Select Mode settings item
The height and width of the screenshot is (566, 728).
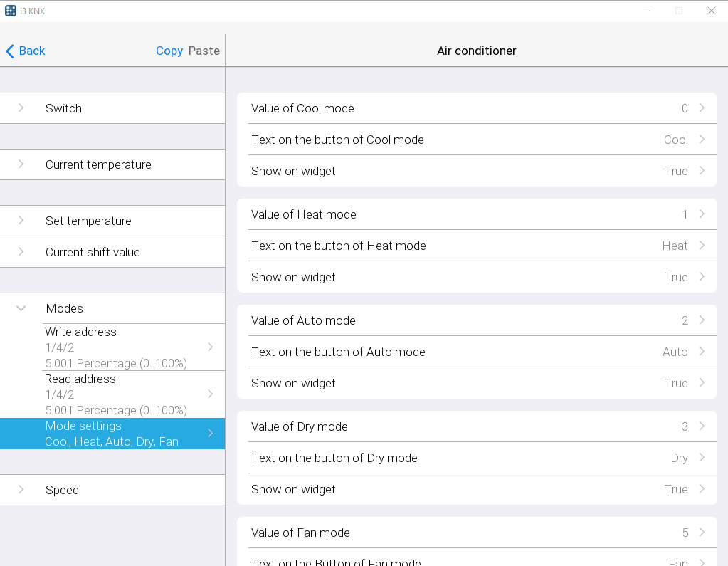click(x=112, y=434)
